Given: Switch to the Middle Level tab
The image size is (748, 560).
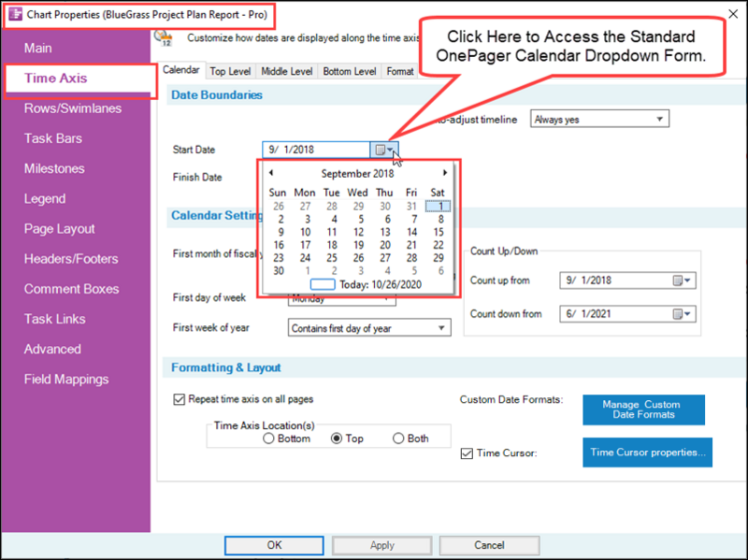Looking at the screenshot, I should click(x=287, y=72).
